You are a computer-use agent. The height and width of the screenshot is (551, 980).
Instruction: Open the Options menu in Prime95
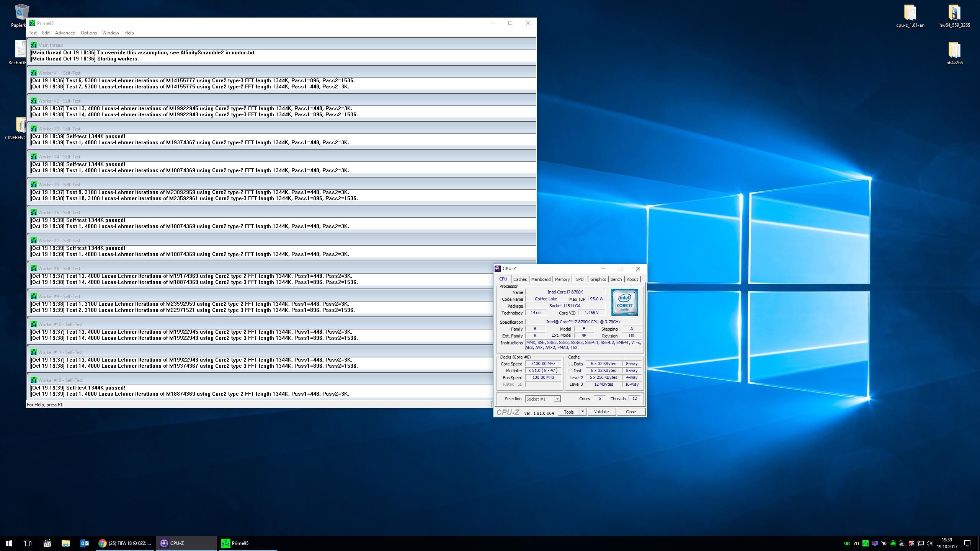coord(89,33)
